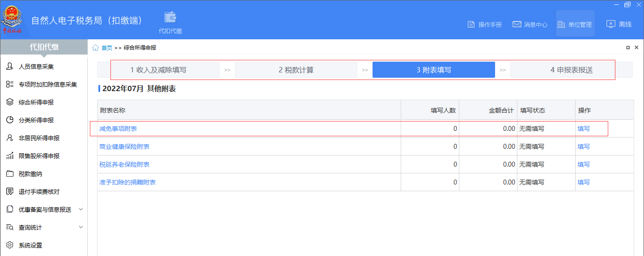
Task: Click the 离线 monitor icon
Action: tap(611, 24)
